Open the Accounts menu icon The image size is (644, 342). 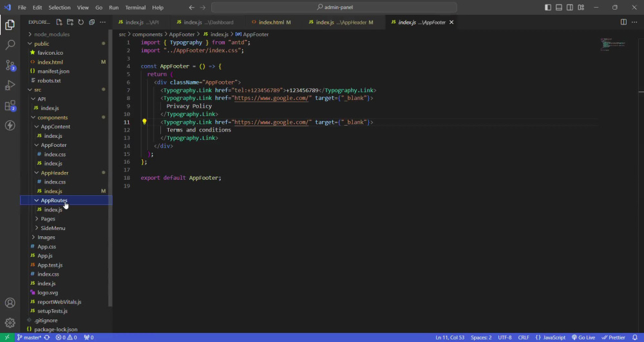point(10,303)
